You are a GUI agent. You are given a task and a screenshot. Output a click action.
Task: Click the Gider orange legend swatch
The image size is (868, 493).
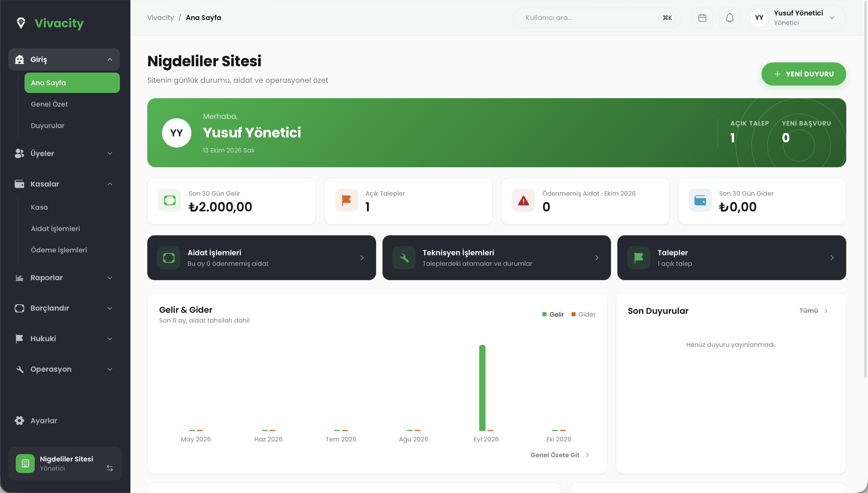point(574,314)
